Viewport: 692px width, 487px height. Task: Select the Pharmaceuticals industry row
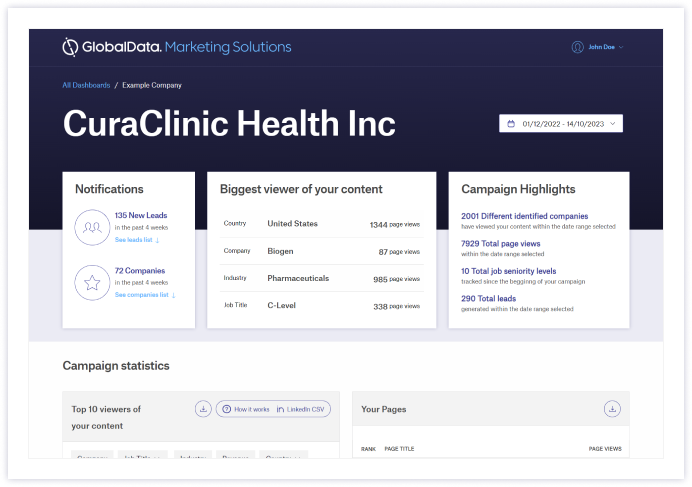322,279
